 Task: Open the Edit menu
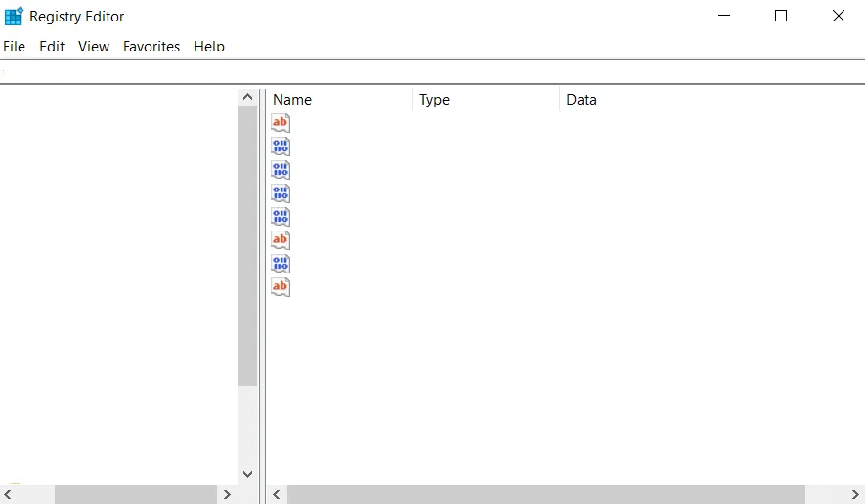(52, 46)
